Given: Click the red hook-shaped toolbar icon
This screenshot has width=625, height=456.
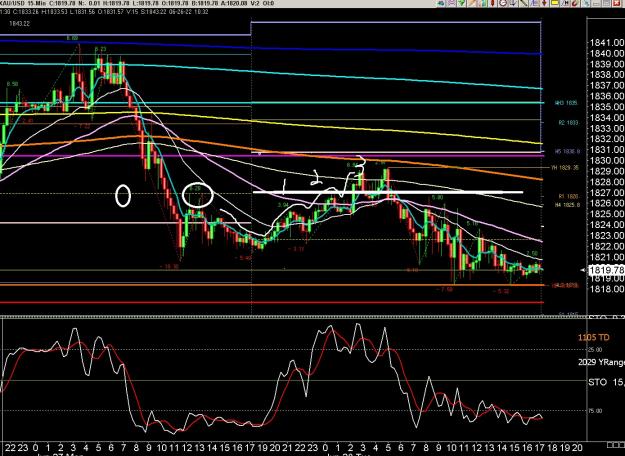Looking at the screenshot, I should click(x=576, y=3).
